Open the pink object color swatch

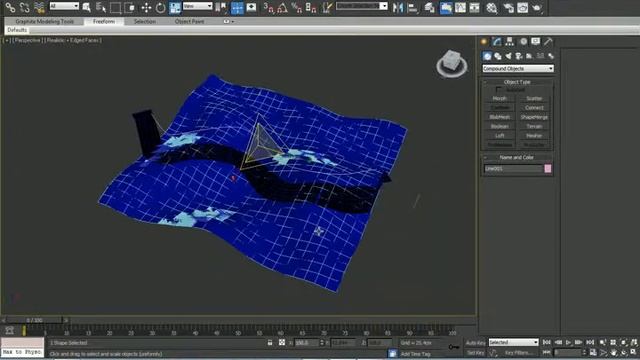(x=548, y=169)
